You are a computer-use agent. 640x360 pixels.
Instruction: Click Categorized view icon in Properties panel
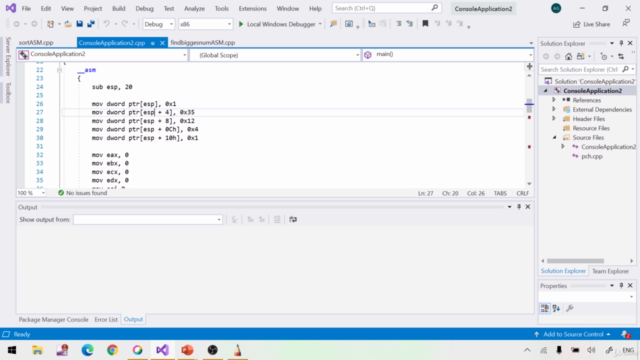coord(545,308)
